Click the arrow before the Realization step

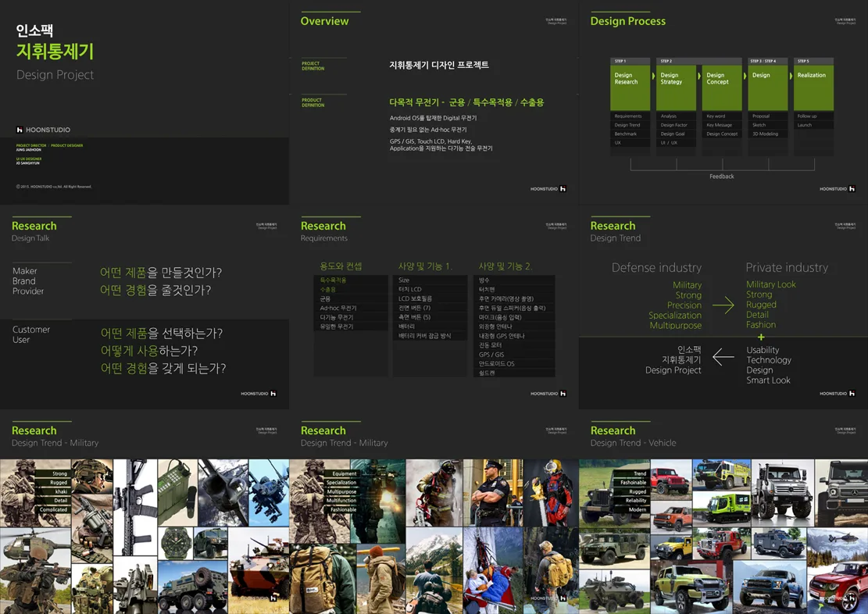(x=791, y=76)
